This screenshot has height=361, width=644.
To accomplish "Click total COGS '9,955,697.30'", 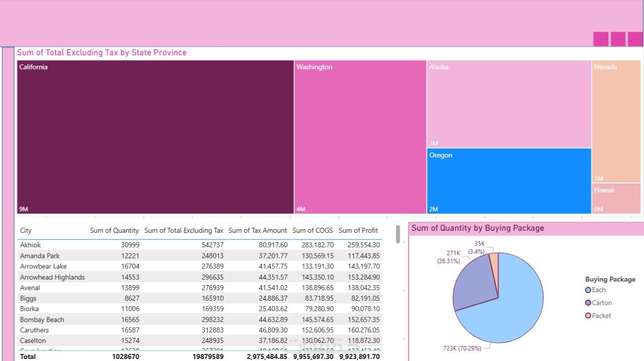I will pos(313,356).
